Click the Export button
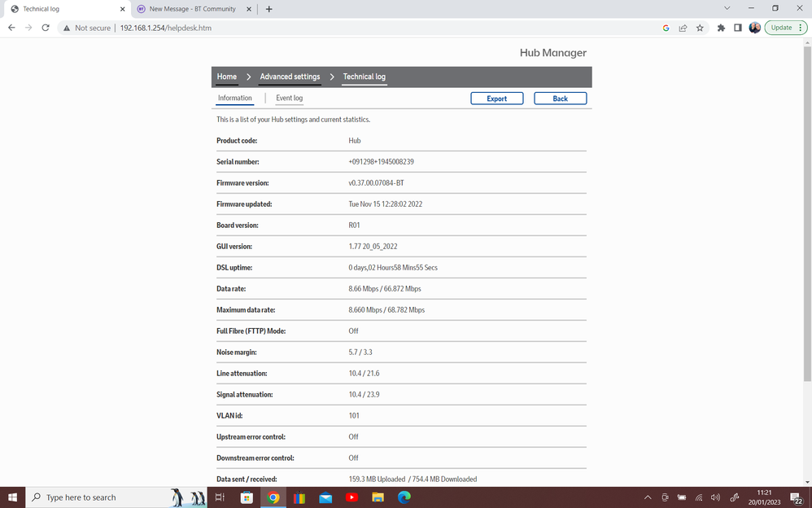This screenshot has width=812, height=508. click(x=496, y=99)
